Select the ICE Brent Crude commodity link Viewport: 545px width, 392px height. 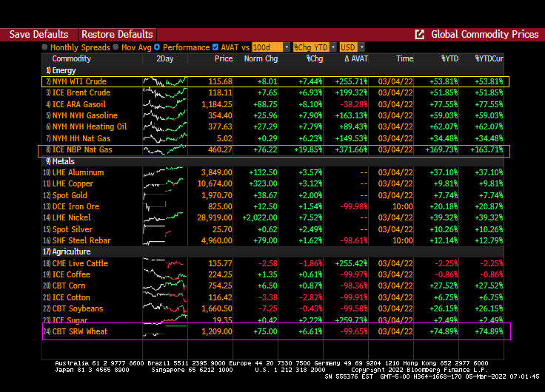tap(81, 93)
